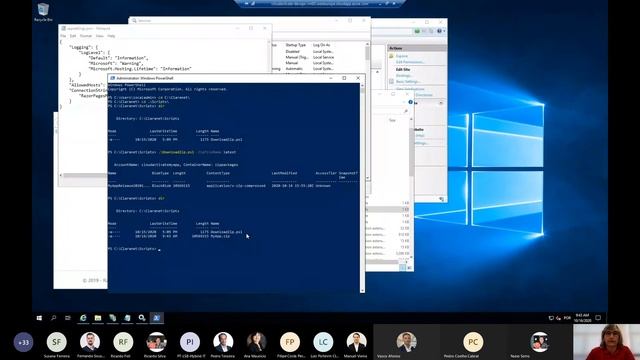The height and width of the screenshot is (360, 640).
Task: Open Notepad Edit menu
Action: pyautogui.click(x=73, y=36)
